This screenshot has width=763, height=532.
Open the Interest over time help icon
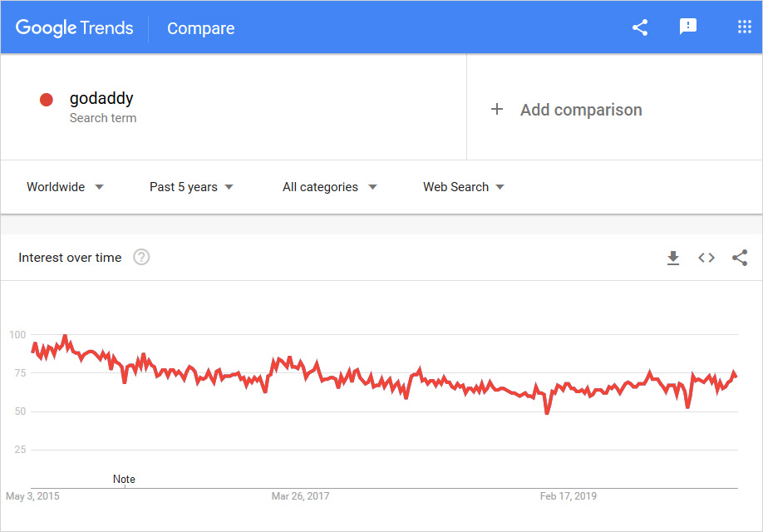pyautogui.click(x=141, y=258)
